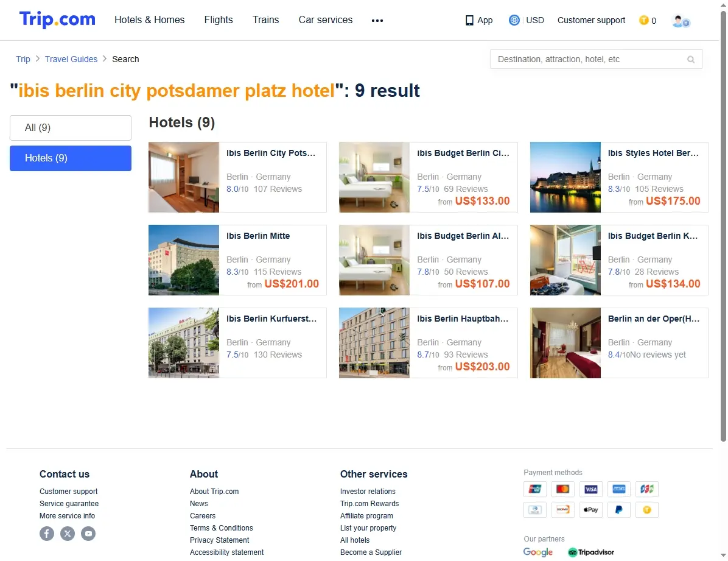Screen dimensions: 728x561
Task: Open the Car services menu
Action: (x=326, y=20)
